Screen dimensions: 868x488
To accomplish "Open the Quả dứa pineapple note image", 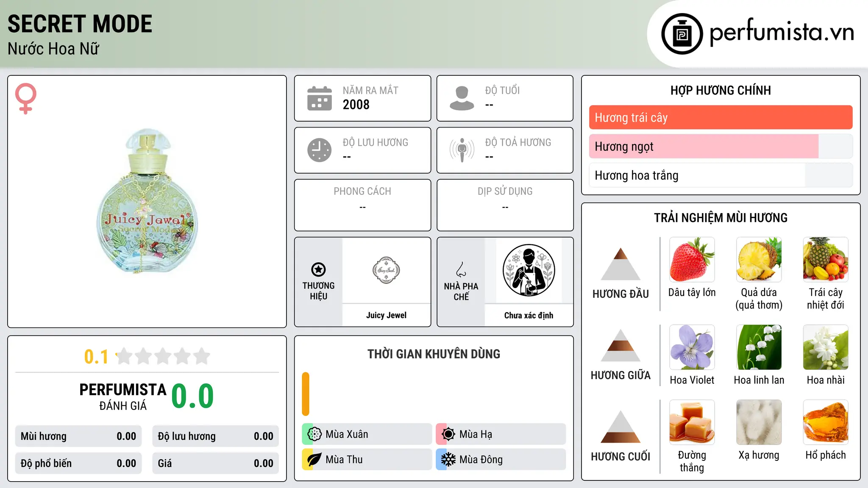I will pyautogui.click(x=759, y=260).
